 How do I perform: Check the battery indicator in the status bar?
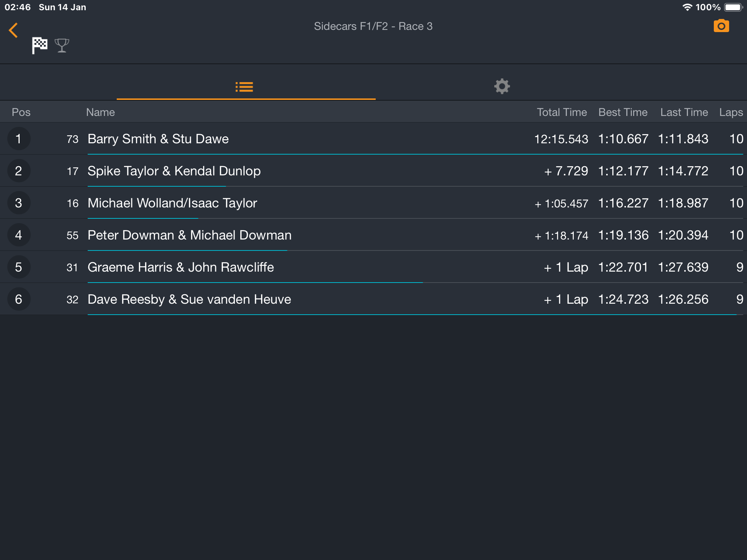[x=734, y=7]
